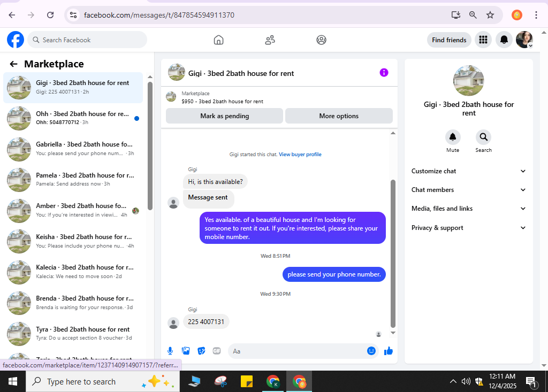This screenshot has width=548, height=392.
Task: Click the browser address bar URL
Action: pyautogui.click(x=159, y=15)
